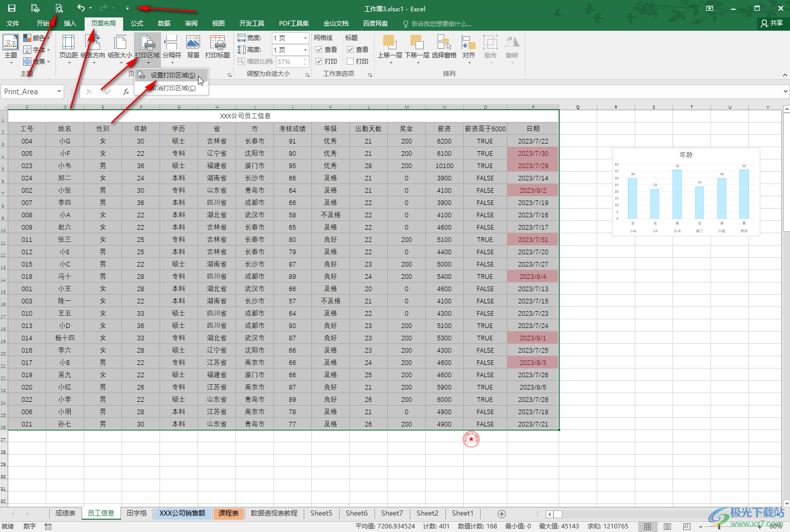Expand the Colors (颜色) dropdown

pyautogui.click(x=49, y=38)
